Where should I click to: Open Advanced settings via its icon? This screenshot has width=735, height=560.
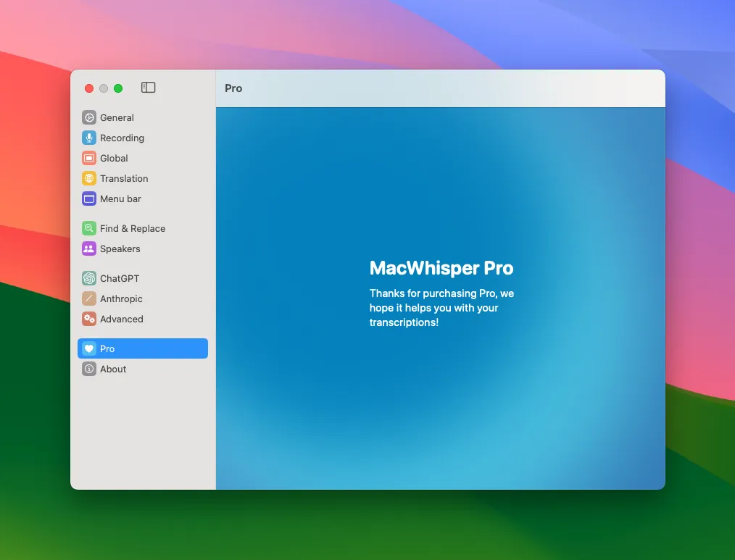point(88,319)
